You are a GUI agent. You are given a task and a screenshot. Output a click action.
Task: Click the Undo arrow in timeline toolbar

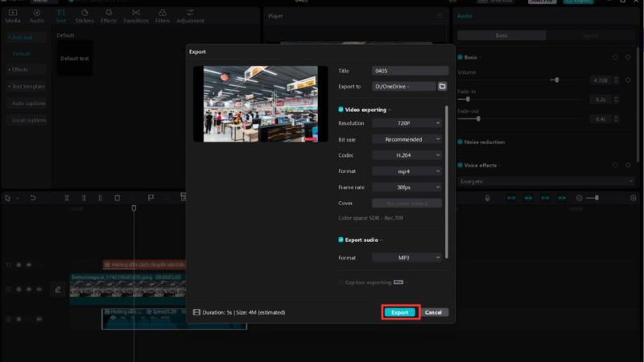point(33,198)
